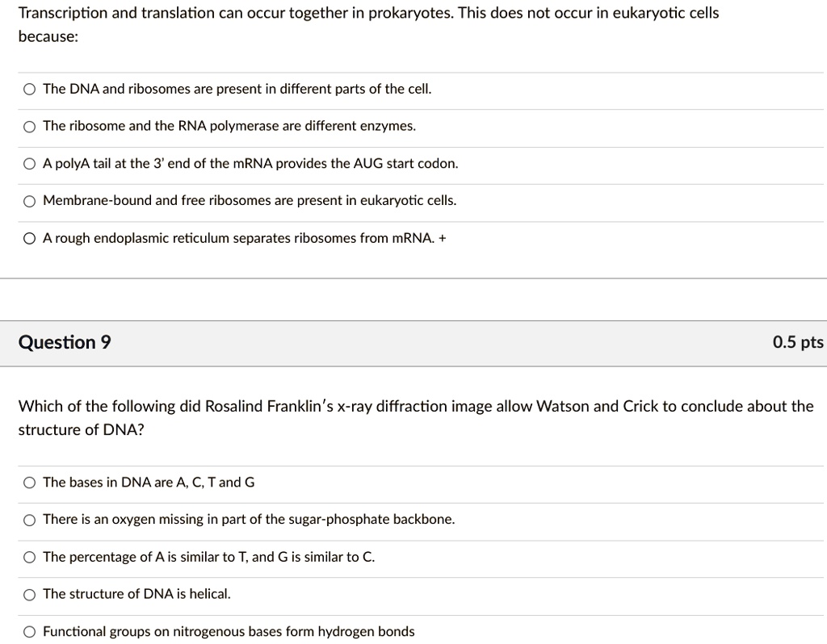The image size is (827, 644).
Task: Click the answer row mentioning sugar-phosphate backbone
Action: [248, 519]
